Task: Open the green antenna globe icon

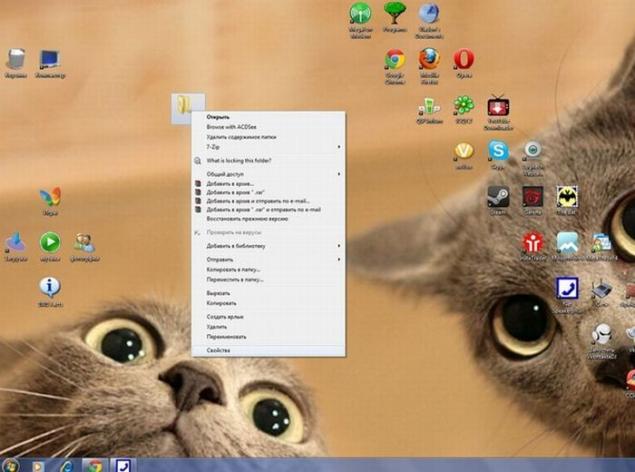Action: 360,14
